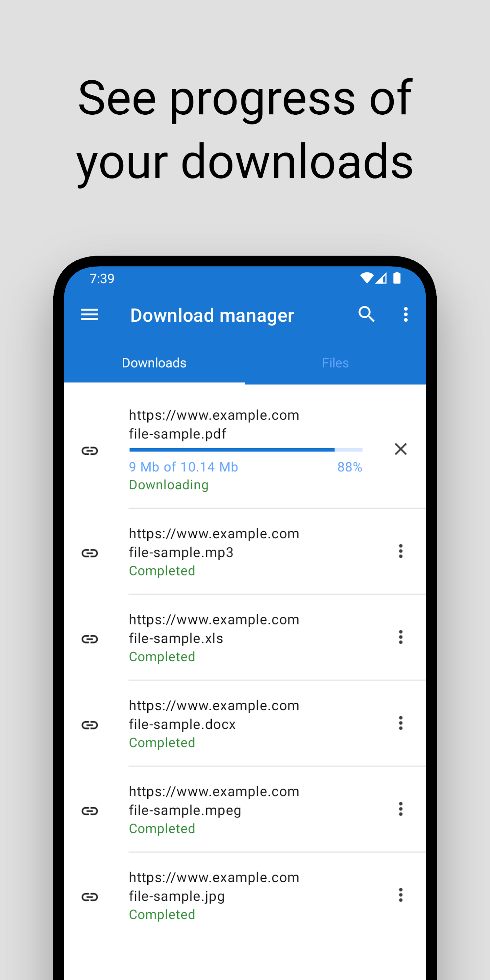Click the '9 Mb of 10.14 Mb' size text

(x=183, y=467)
